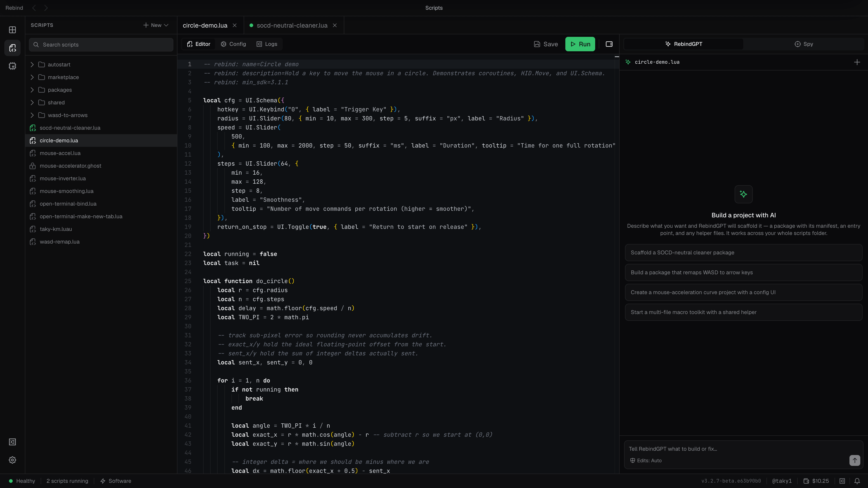Viewport: 868px width, 488px height.
Task: Click the running script icon for socd-neutral-cleaner.lua
Action: [x=33, y=128]
